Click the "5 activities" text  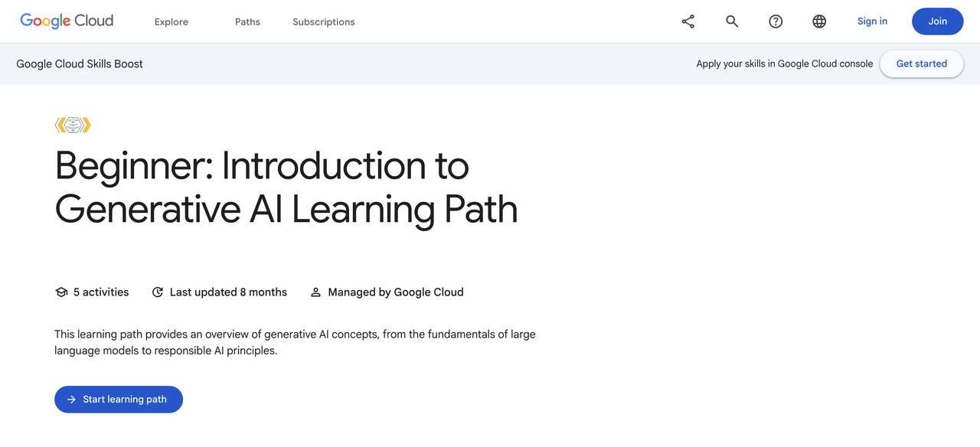101,292
